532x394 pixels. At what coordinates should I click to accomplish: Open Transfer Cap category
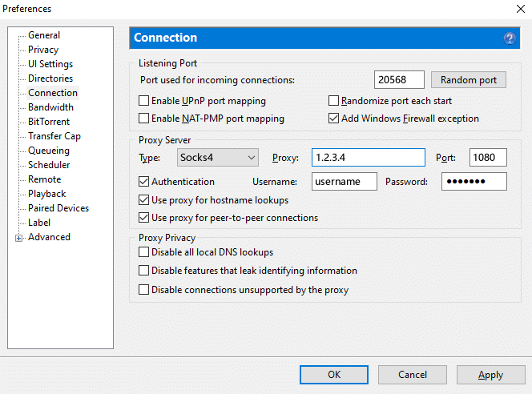pyautogui.click(x=54, y=136)
